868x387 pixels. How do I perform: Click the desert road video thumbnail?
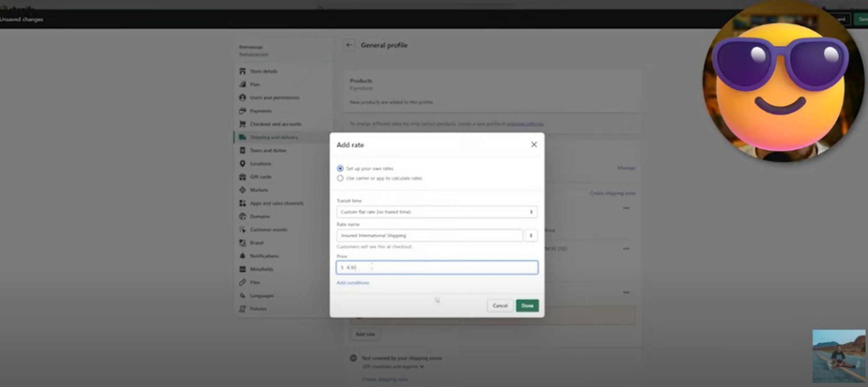pos(839,356)
